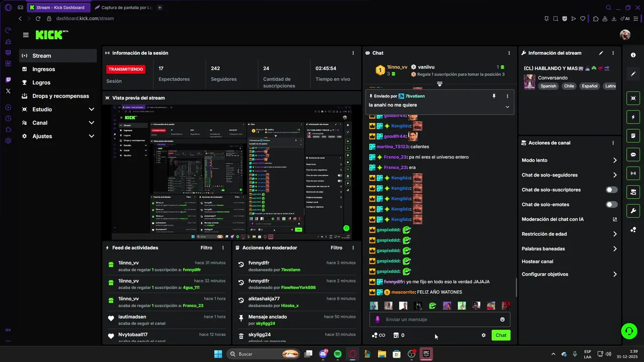Click the Windows taskbar Buscar search box
This screenshot has width=644, height=362.
click(264, 354)
